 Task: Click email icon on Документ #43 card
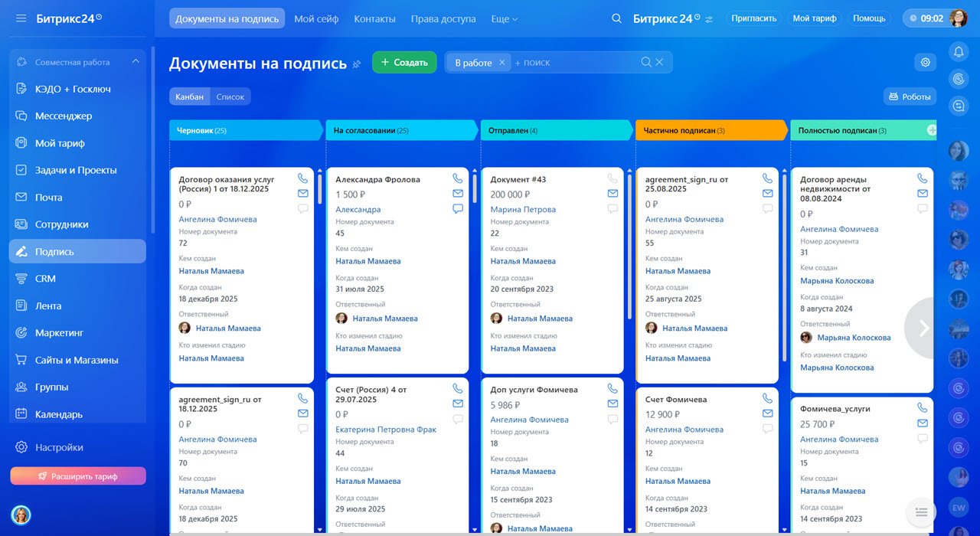(612, 194)
